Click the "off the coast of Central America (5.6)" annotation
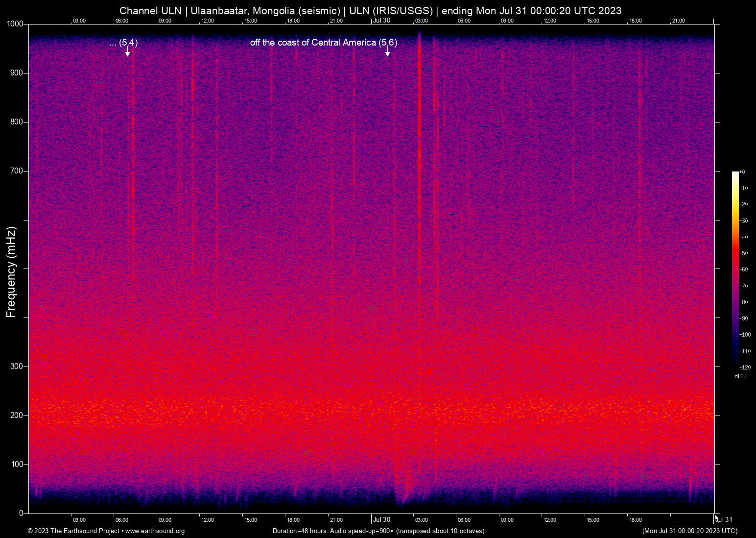756x538 pixels. pos(323,43)
